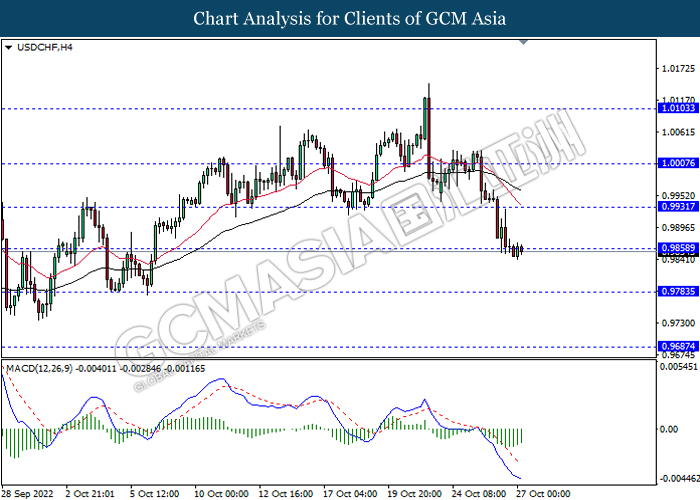Select the 0.98589 price level label
Screen dimensions: 700x500
point(678,248)
